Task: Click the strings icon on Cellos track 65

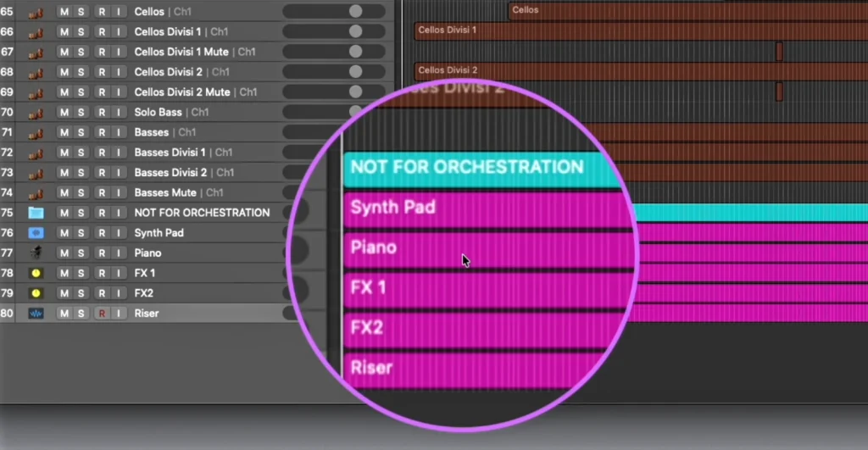Action: (36, 12)
